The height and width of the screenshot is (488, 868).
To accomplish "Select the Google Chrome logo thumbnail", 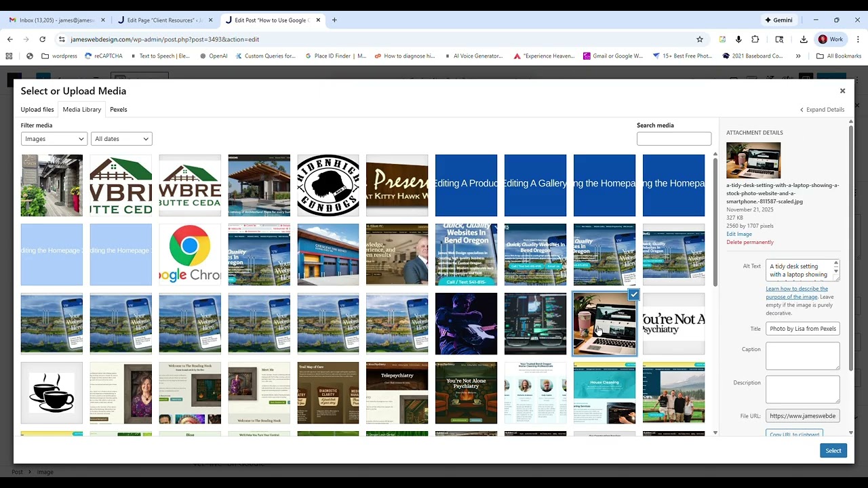I will (x=190, y=255).
